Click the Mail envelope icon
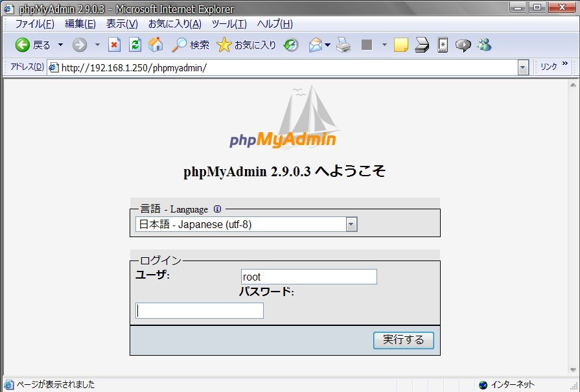 (x=315, y=45)
